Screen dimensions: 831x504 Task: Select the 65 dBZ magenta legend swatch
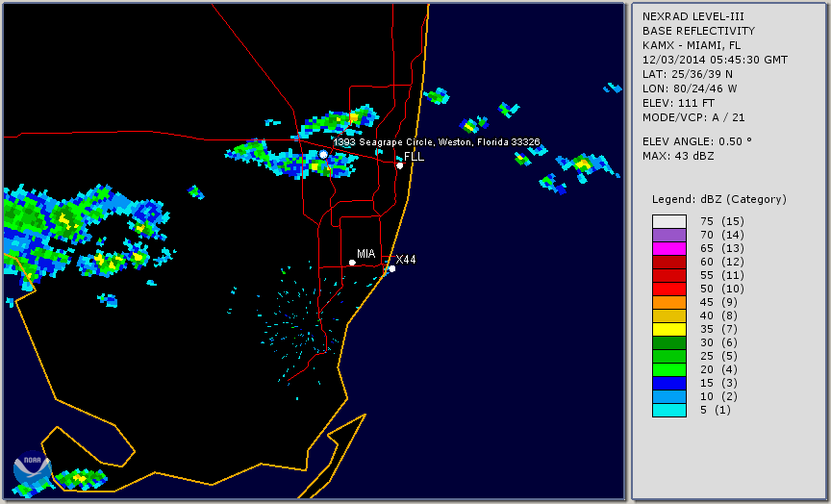[669, 248]
